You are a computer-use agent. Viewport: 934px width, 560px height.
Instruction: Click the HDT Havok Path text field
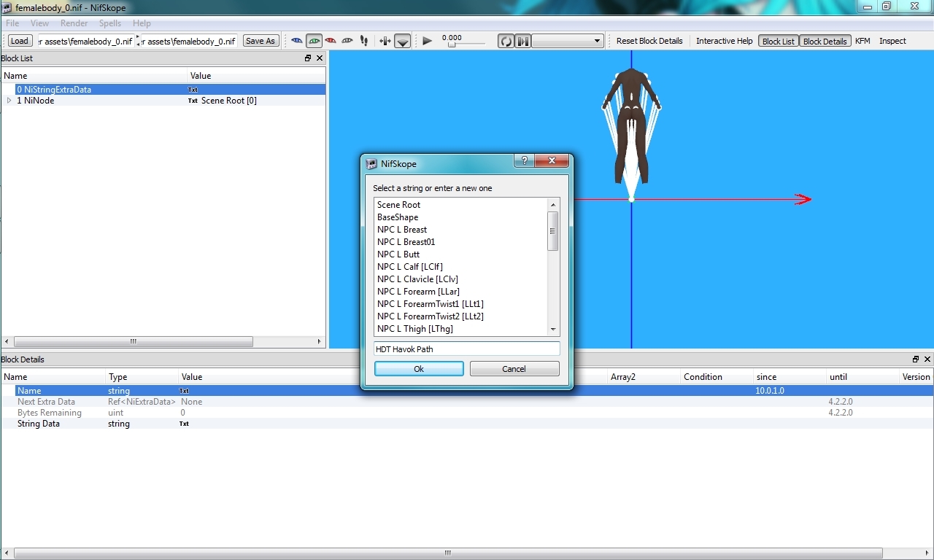[466, 349]
